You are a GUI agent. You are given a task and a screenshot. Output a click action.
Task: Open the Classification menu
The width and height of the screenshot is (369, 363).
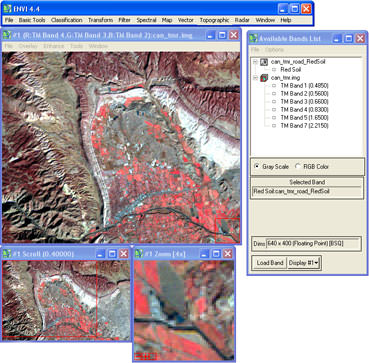(x=67, y=20)
